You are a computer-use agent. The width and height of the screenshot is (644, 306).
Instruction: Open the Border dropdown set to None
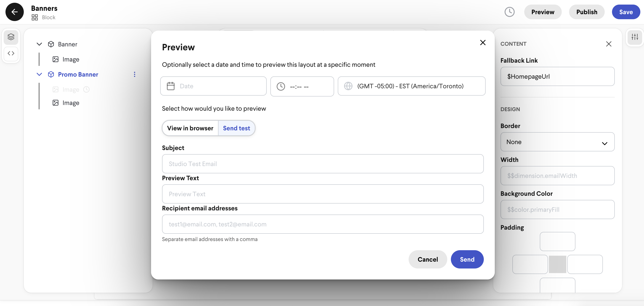point(557,142)
